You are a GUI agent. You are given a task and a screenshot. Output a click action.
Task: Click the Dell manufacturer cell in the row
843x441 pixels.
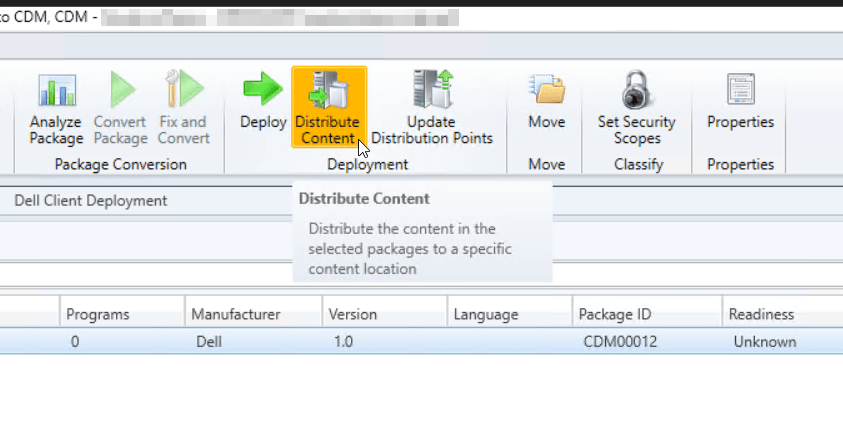click(x=209, y=341)
